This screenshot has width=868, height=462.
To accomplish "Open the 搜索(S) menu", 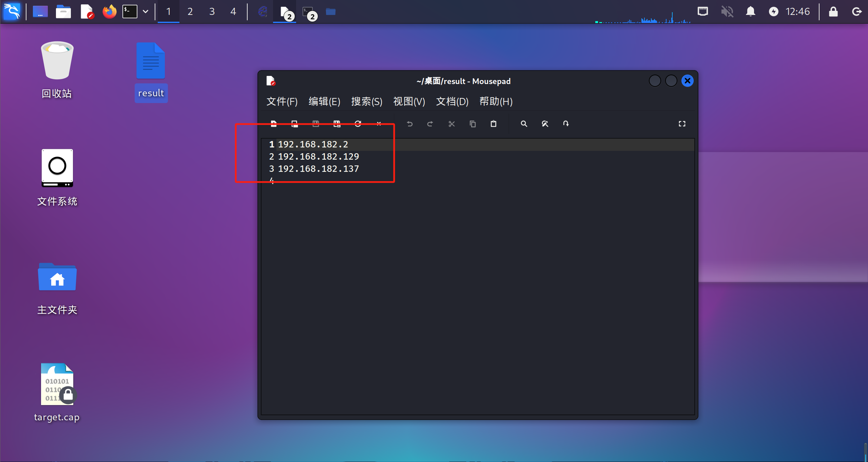I will (367, 101).
